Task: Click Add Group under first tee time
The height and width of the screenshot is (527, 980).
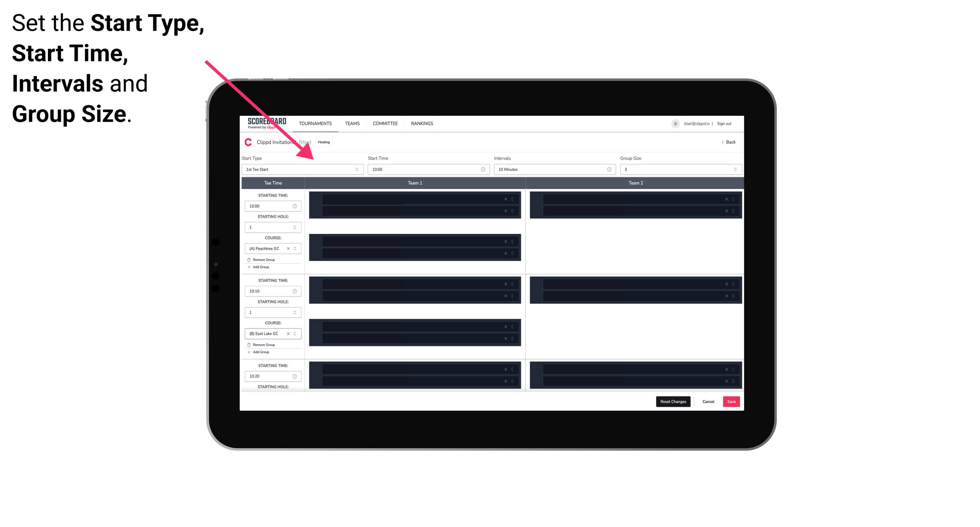Action: point(260,267)
